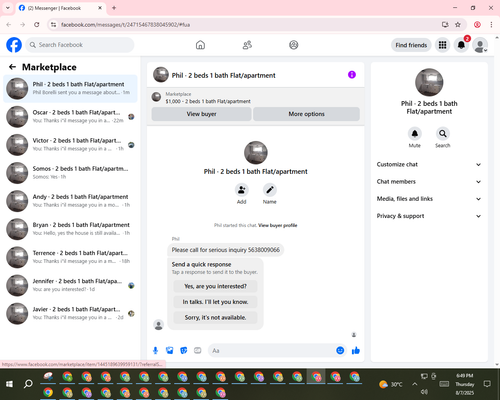Open the Phil conversation in list
The height and width of the screenshot is (400, 500).
pos(70,89)
